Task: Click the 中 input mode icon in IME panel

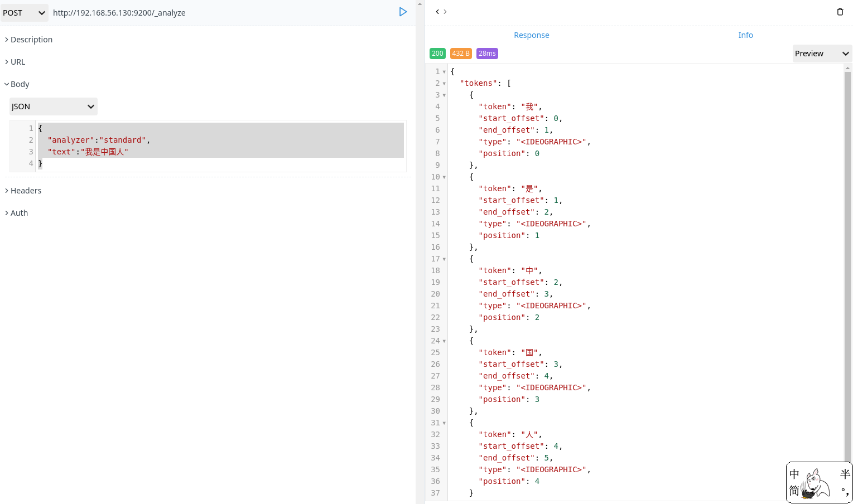Action: tap(794, 474)
